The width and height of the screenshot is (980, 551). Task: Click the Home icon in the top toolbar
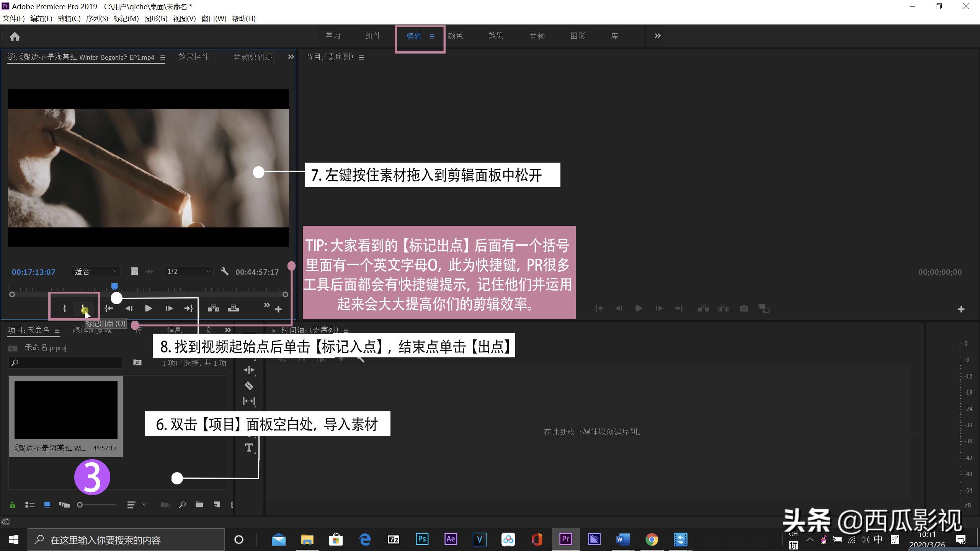15,36
